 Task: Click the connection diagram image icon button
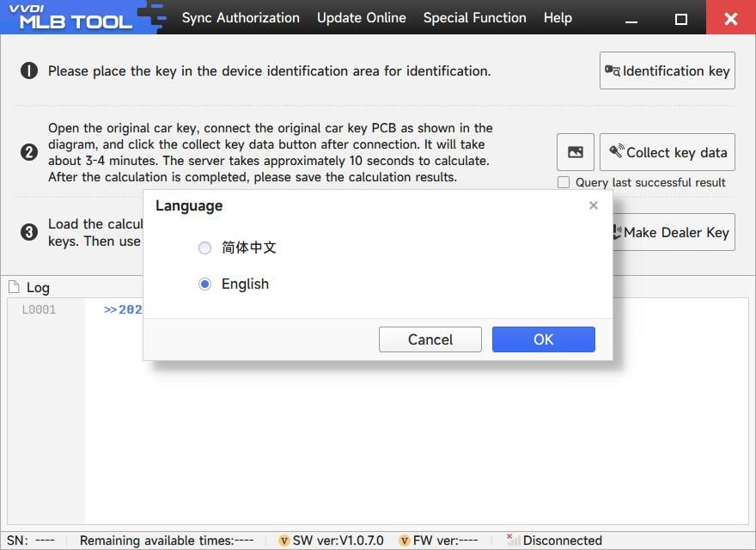(575, 152)
